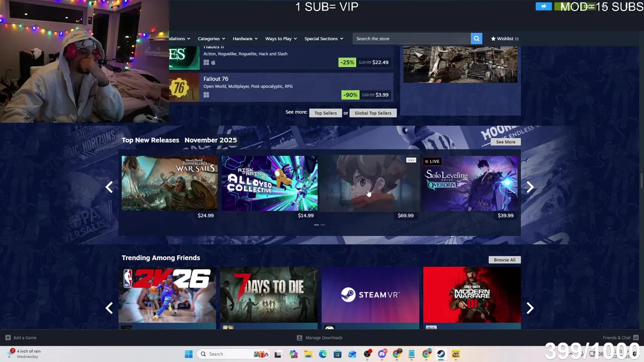The width and height of the screenshot is (644, 362).
Task: Click the previous arrow in Top New Releases
Action: (x=109, y=187)
